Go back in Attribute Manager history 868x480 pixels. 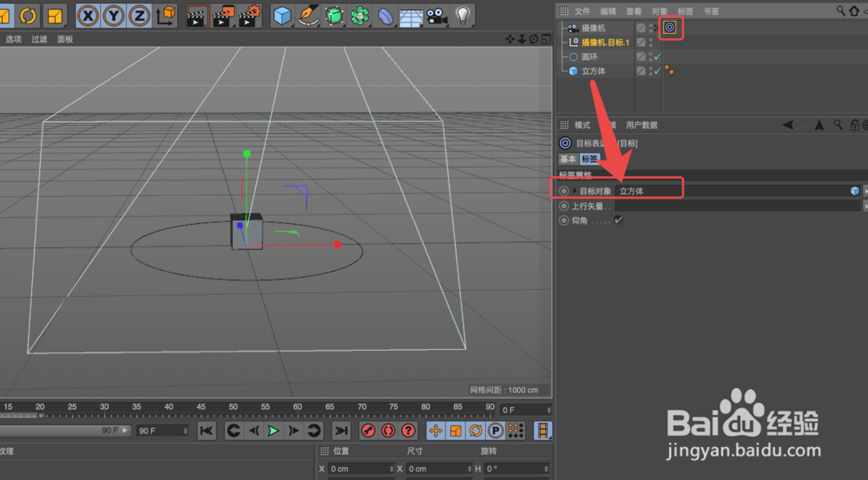coord(788,125)
